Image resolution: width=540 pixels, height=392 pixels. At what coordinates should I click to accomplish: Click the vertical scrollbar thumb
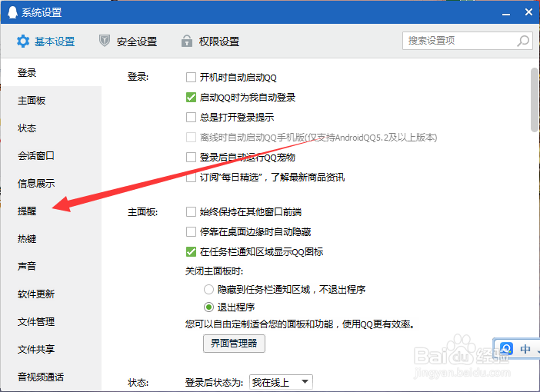535,100
